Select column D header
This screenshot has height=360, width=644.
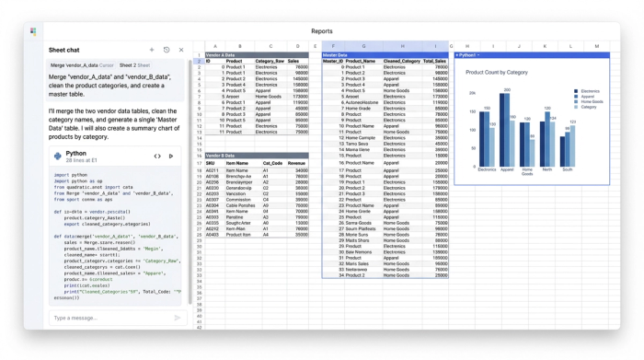point(298,46)
